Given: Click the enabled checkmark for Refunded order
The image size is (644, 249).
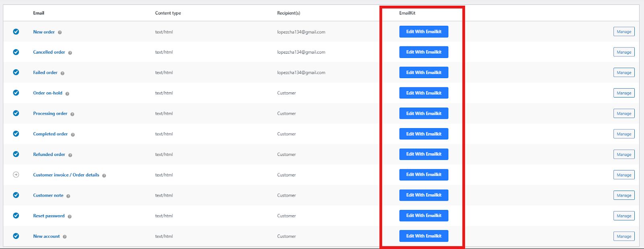Looking at the screenshot, I should [16, 154].
